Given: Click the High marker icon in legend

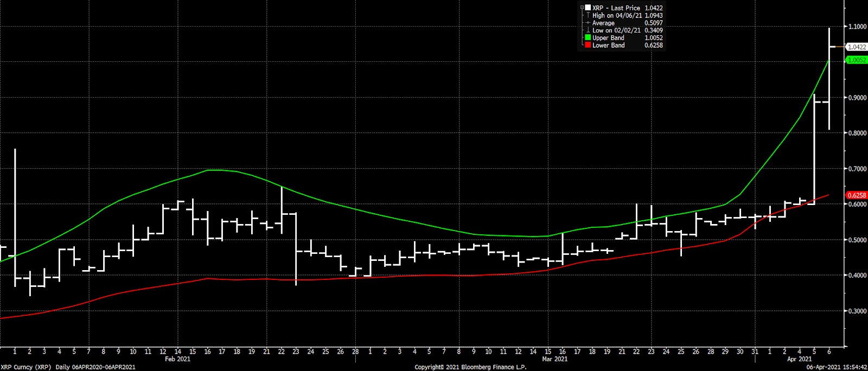Looking at the screenshot, I should point(588,16).
